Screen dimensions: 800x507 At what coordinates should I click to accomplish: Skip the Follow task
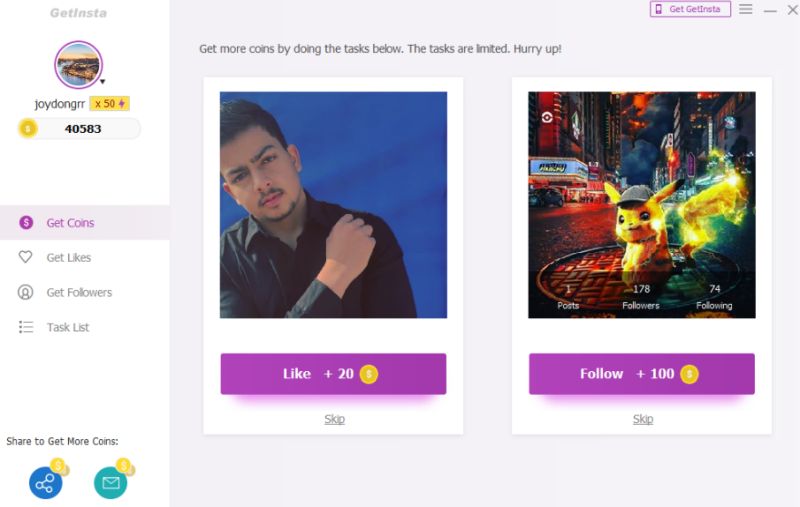(x=643, y=419)
